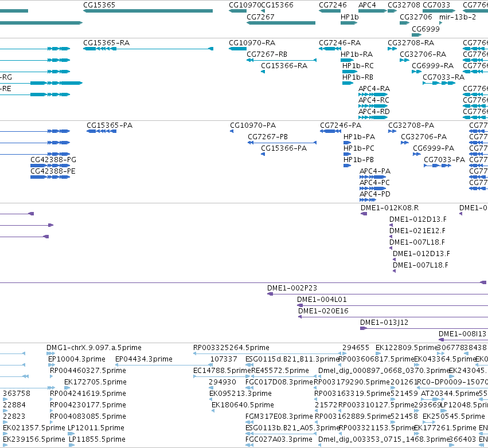
Task: Click protein CG7033-PA
Action: click(444, 160)
